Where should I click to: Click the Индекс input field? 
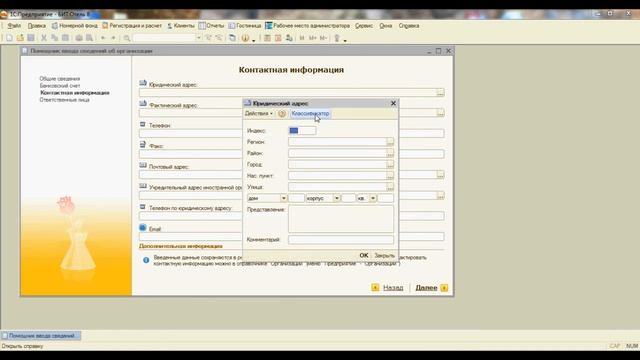tap(302, 131)
